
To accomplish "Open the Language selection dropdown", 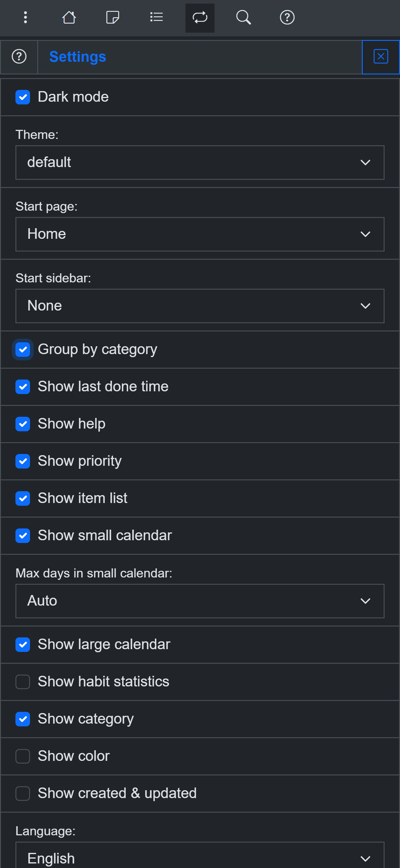I will 200,855.
